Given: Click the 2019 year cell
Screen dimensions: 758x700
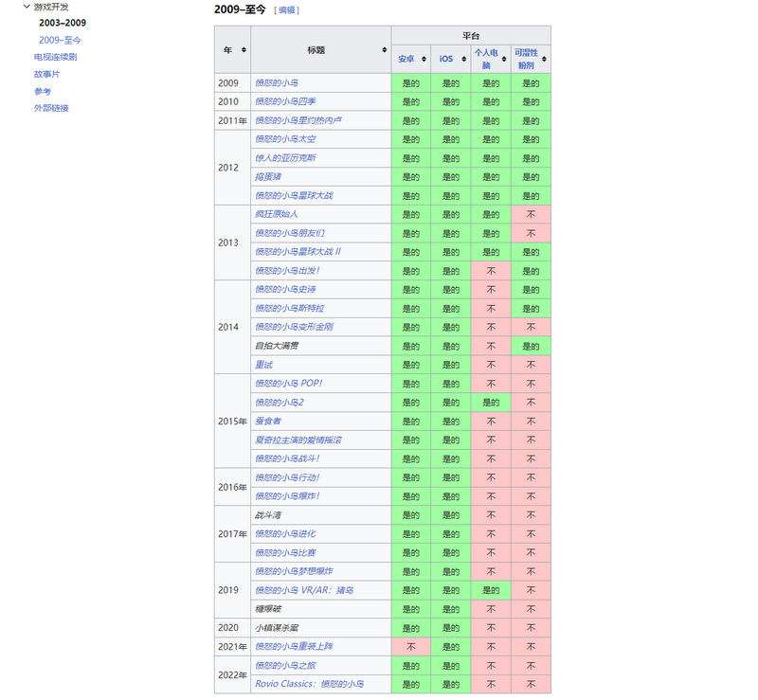Looking at the screenshot, I should tap(232, 590).
